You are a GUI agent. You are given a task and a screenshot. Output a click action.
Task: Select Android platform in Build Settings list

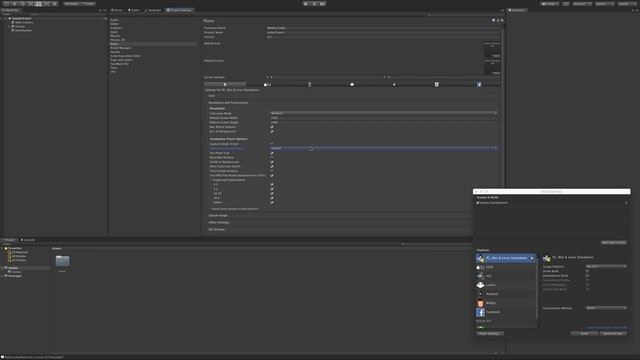(x=506, y=294)
